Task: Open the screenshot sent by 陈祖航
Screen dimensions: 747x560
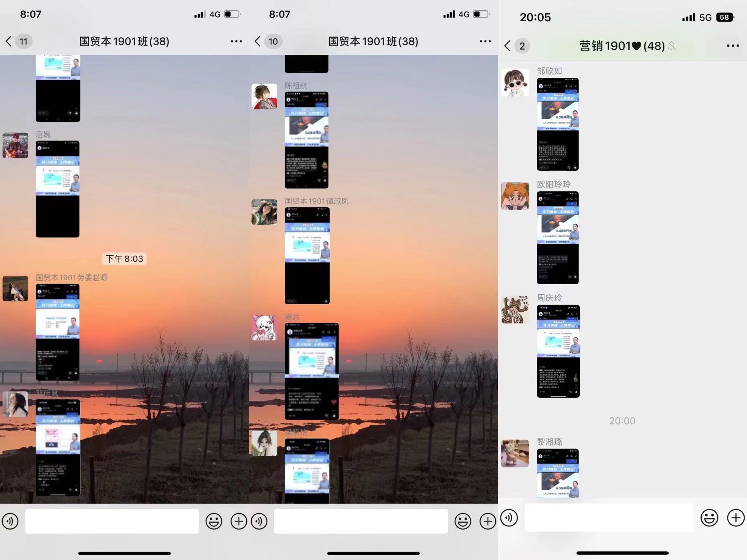Action: point(306,140)
